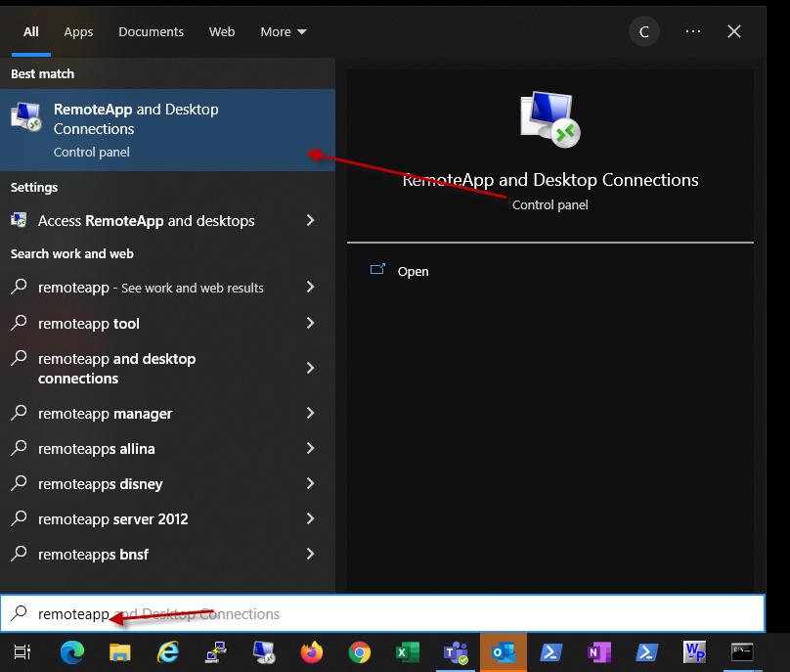Viewport: 790px width, 672px height.
Task: Switch to the Documents tab
Action: click(151, 31)
